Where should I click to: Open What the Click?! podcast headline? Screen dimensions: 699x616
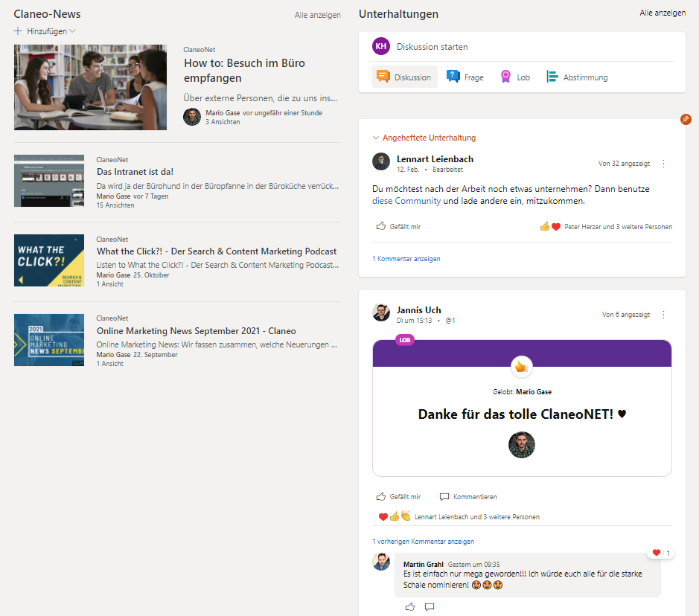pyautogui.click(x=217, y=251)
